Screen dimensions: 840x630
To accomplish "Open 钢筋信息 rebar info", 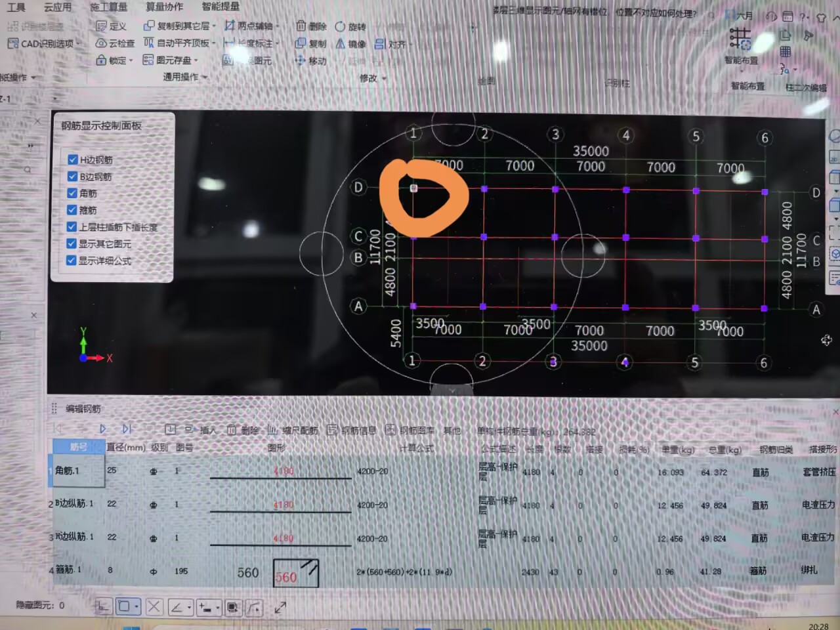I will (x=352, y=430).
